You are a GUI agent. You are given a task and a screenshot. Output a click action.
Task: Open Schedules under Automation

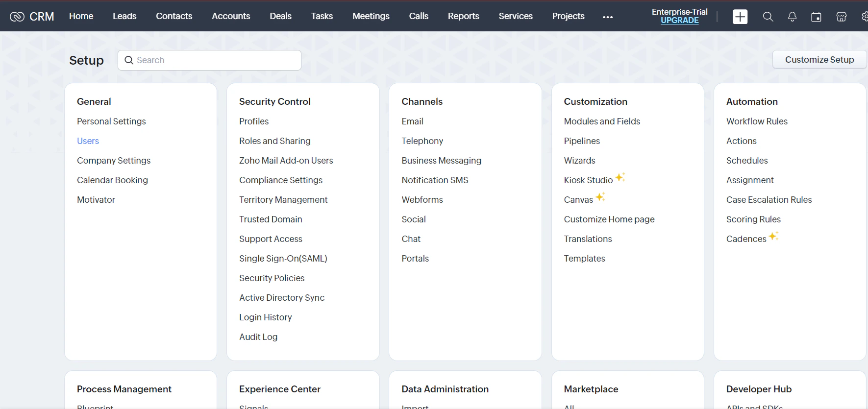[747, 161]
